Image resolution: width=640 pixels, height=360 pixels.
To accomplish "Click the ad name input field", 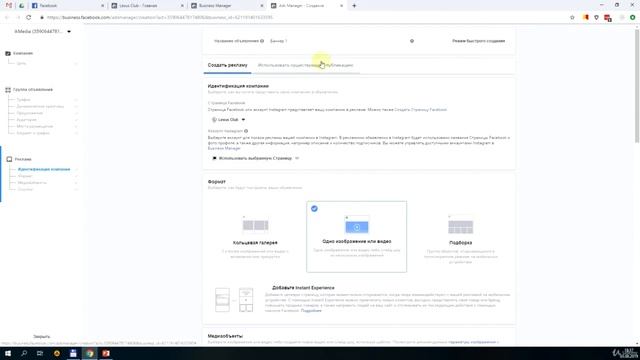I will 337,41.
